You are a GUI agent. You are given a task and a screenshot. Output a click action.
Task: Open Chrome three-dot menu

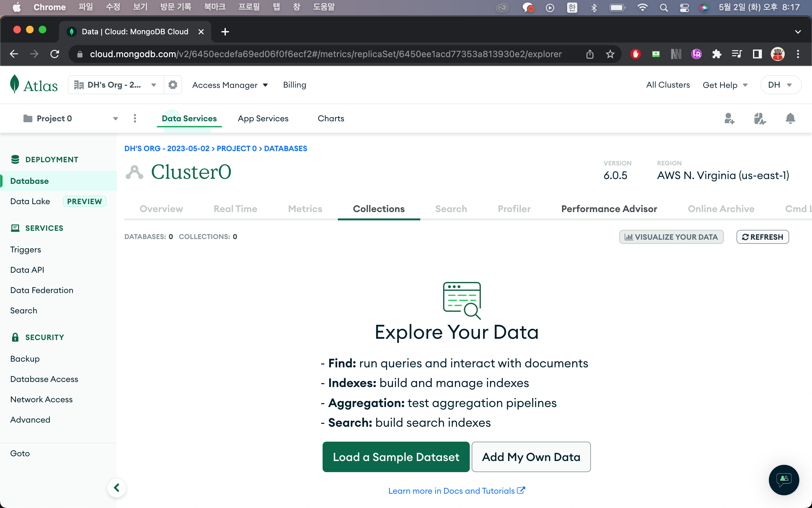pos(798,54)
